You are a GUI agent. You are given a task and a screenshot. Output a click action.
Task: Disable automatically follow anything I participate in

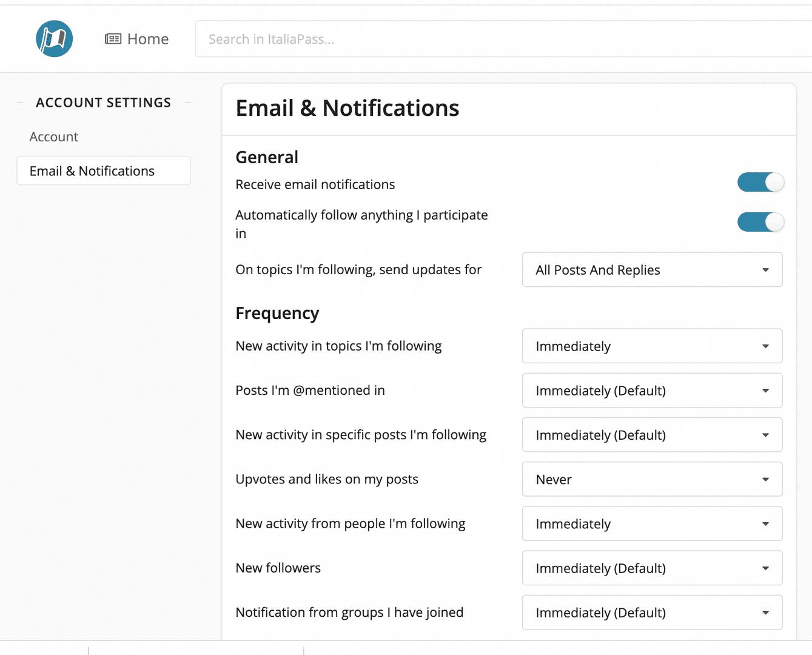coord(760,222)
